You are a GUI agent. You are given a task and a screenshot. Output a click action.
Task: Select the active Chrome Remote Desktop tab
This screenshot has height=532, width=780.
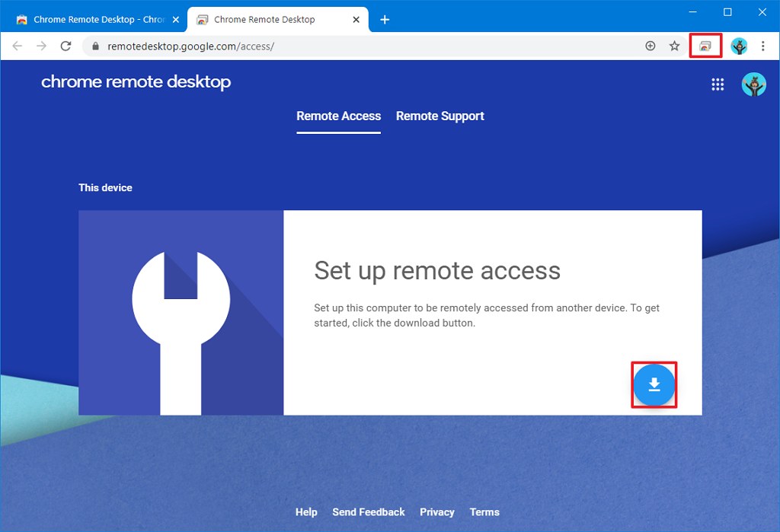278,20
